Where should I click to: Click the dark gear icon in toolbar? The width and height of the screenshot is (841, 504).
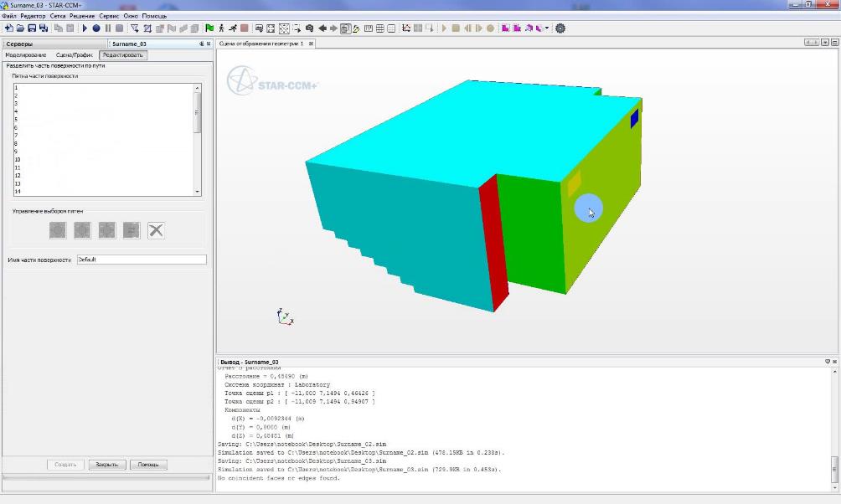(560, 28)
